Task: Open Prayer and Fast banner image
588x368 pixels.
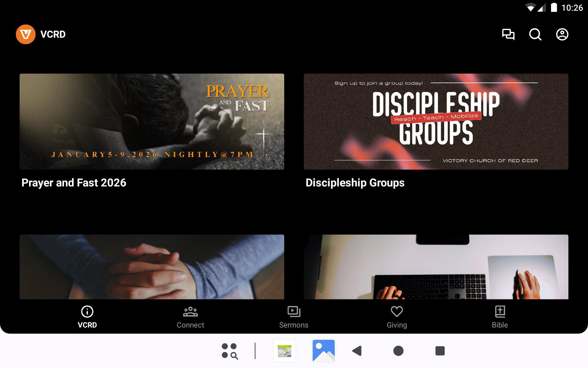Action: click(x=152, y=121)
